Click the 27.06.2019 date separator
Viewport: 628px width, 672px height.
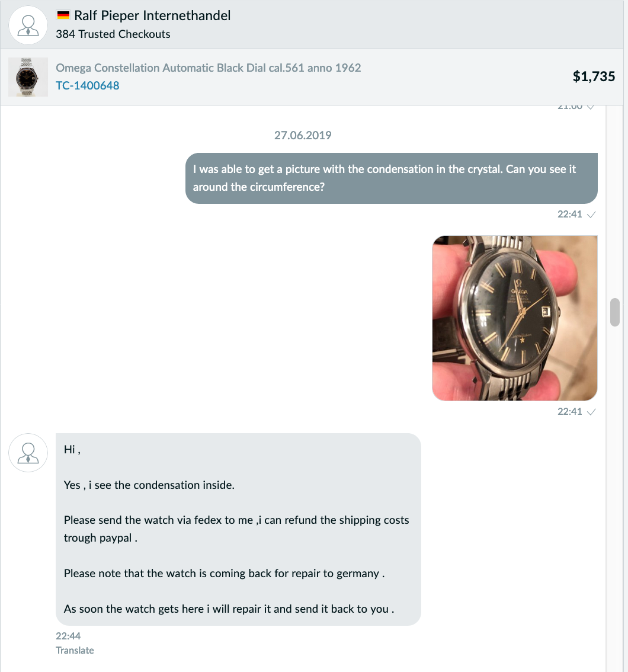303,136
